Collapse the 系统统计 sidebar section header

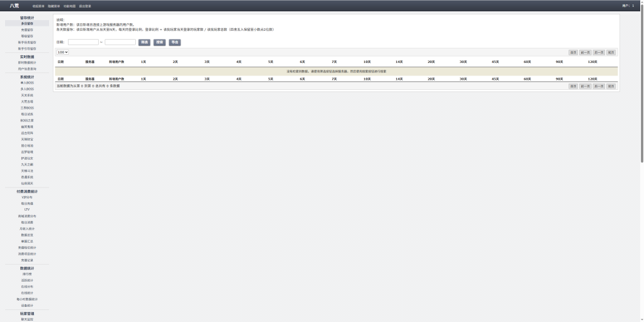pos(27,77)
